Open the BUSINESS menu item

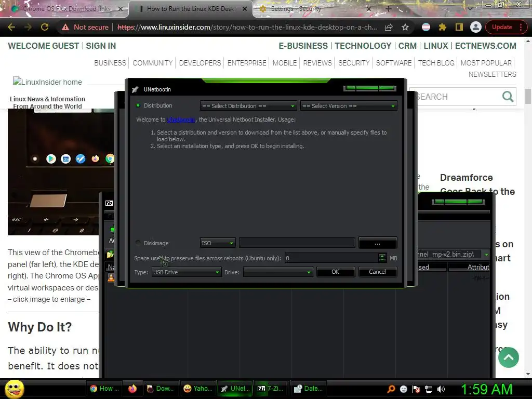tap(110, 63)
